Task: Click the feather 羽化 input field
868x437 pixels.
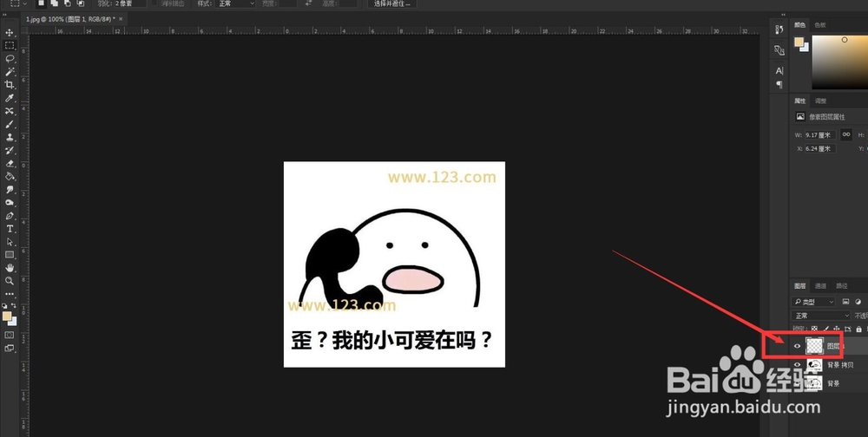Action: [x=129, y=3]
